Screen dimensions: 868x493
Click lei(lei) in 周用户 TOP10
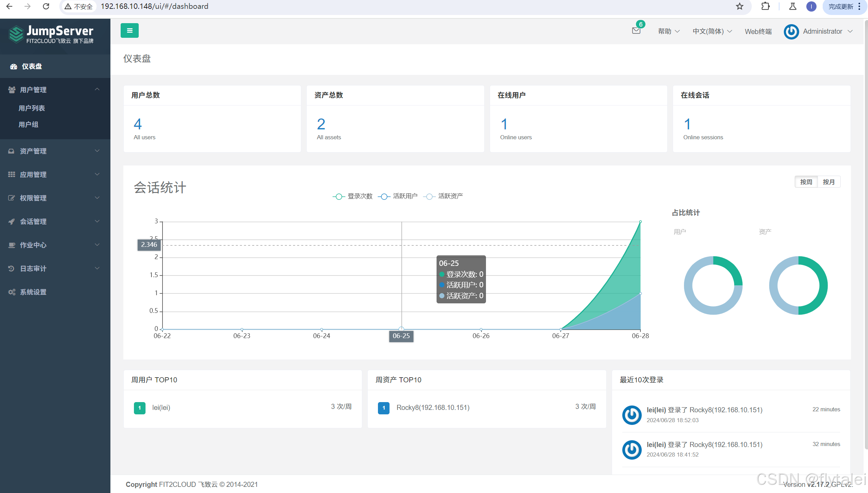(161, 408)
